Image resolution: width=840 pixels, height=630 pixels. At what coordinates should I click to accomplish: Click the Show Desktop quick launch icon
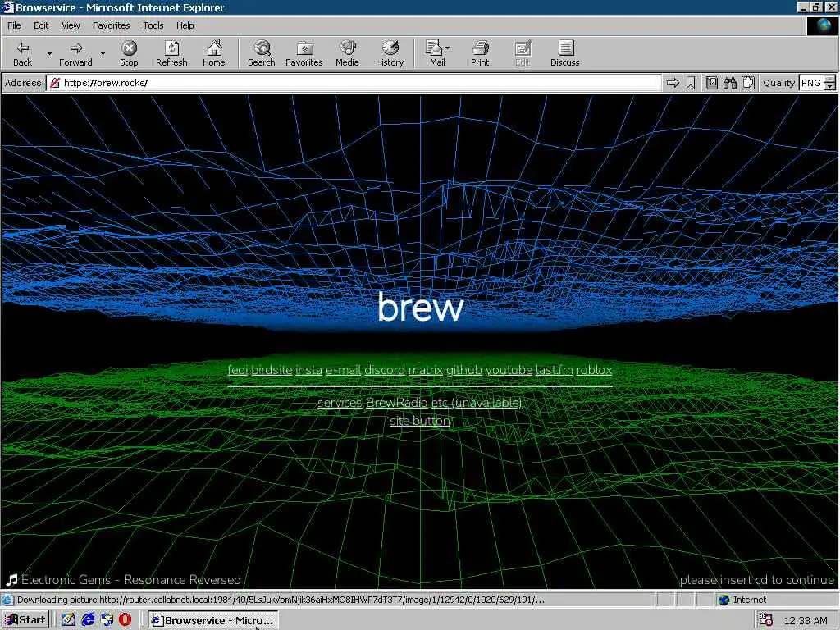click(69, 619)
